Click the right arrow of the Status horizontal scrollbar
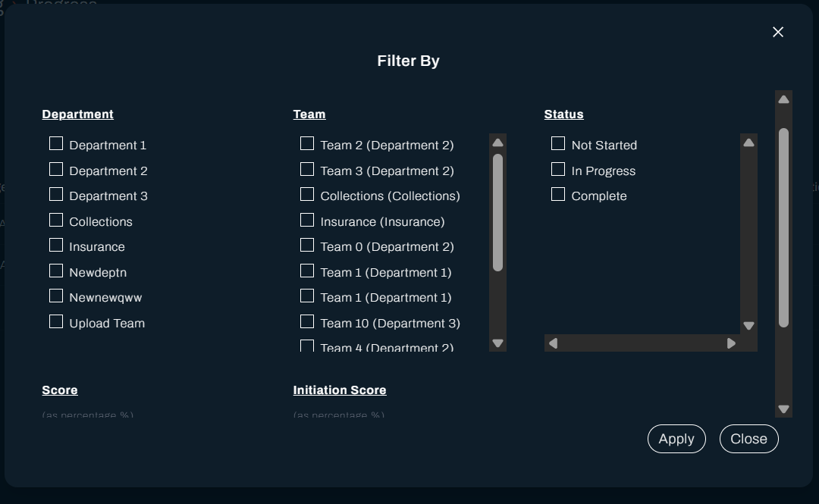Viewport: 819px width, 504px height. click(731, 343)
